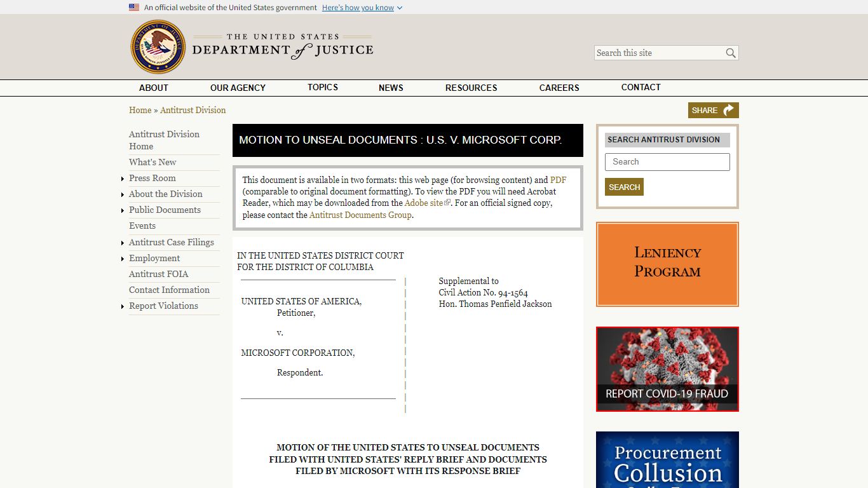Open Antitrust FOIA sidebar link
Screen dimensions: 868x488
pos(159,274)
